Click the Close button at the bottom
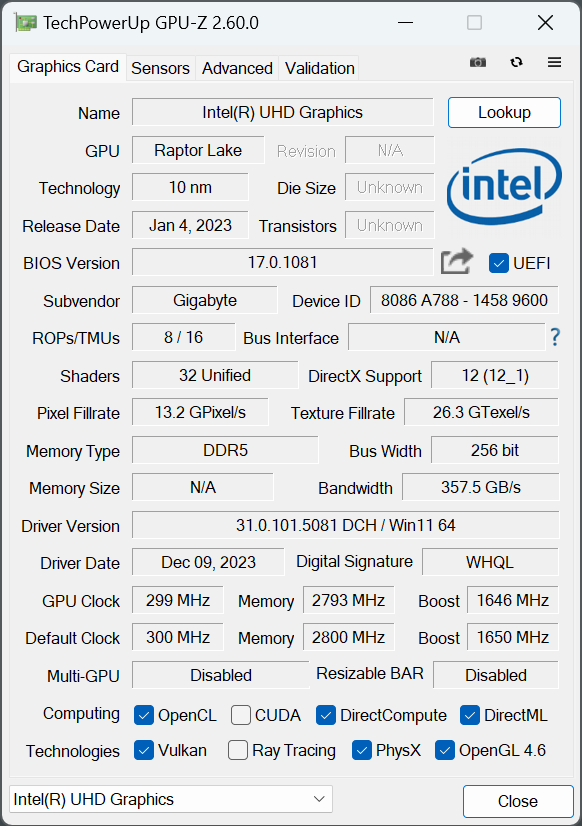 518,801
